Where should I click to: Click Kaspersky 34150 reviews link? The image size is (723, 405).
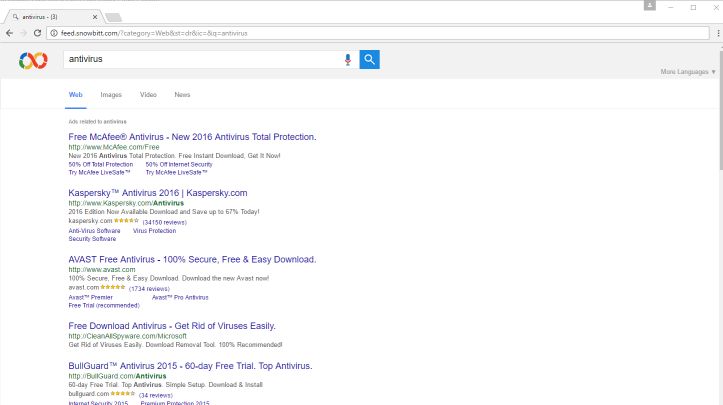165,222
